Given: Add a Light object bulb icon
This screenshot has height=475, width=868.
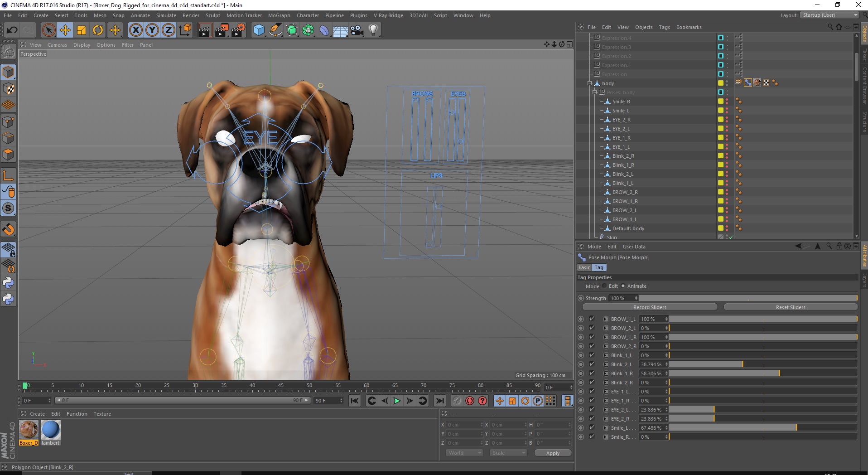Looking at the screenshot, I should 373,30.
